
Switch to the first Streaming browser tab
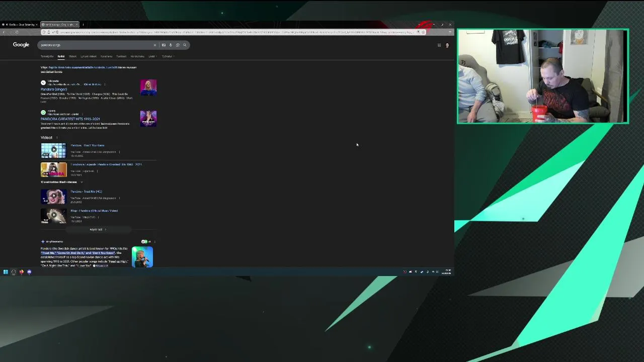pyautogui.click(x=19, y=25)
